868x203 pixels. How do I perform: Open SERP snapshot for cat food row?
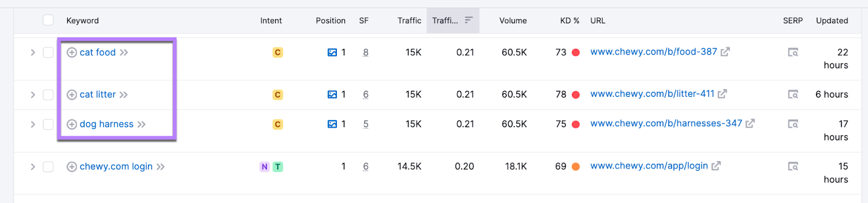(793, 53)
